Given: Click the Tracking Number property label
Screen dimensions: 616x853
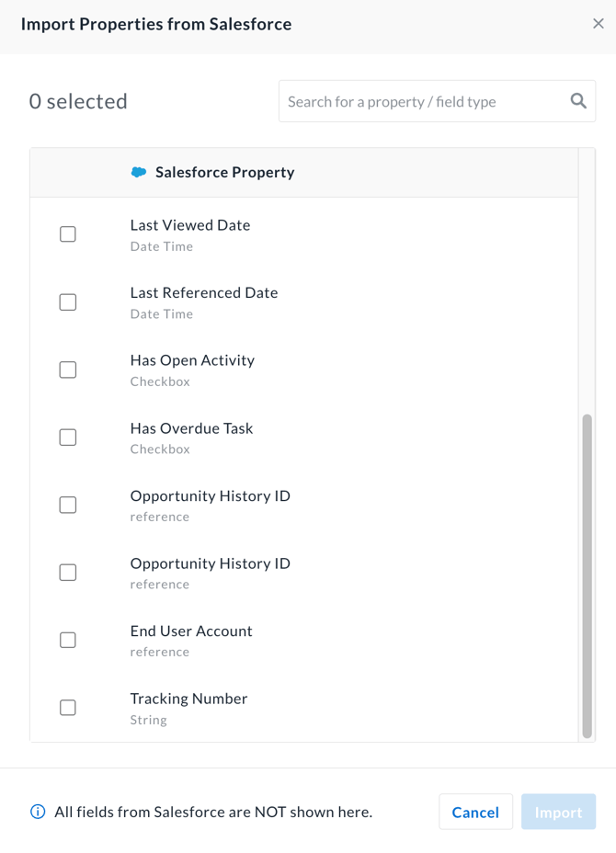Looking at the screenshot, I should click(x=188, y=699).
